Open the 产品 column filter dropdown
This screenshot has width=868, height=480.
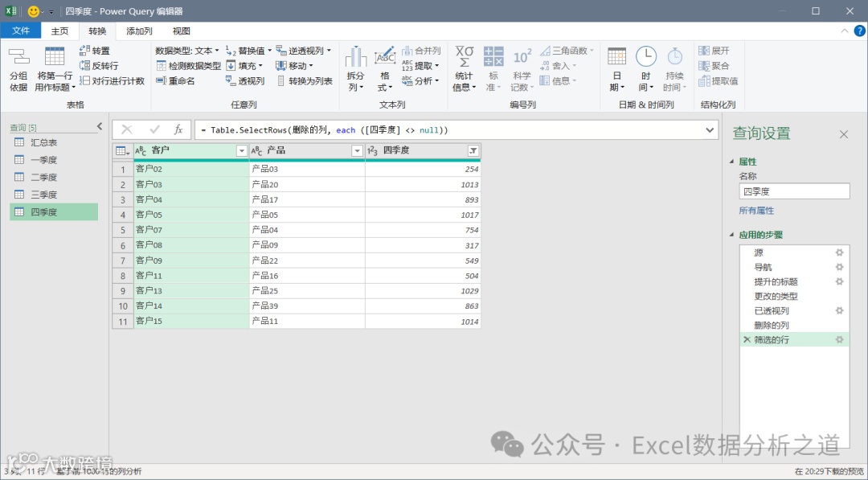click(x=357, y=150)
